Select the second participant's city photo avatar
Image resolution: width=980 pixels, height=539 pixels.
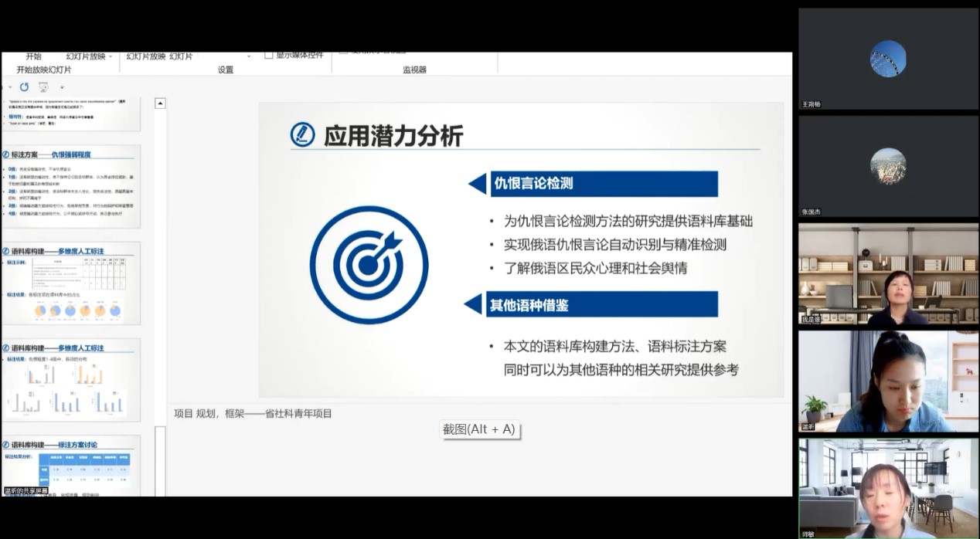pyautogui.click(x=887, y=166)
